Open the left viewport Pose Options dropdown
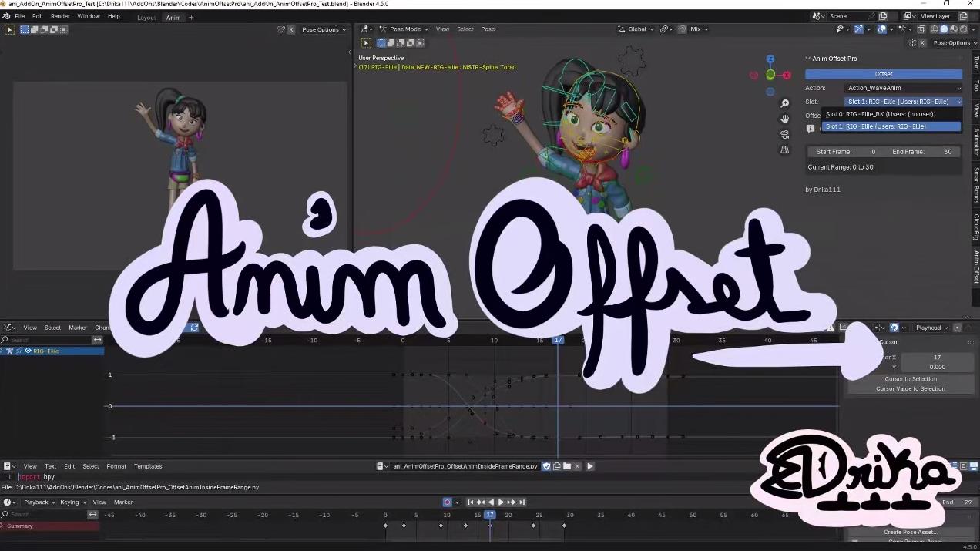Screen dimensions: 980x551 coord(324,29)
